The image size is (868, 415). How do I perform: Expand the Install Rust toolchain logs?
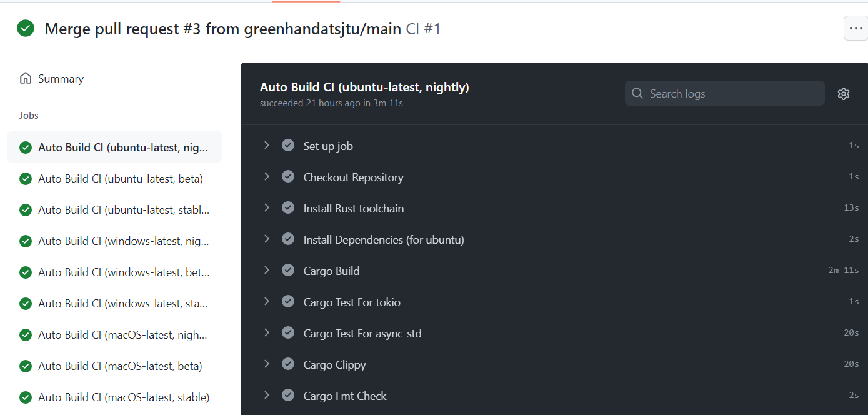[x=267, y=207]
